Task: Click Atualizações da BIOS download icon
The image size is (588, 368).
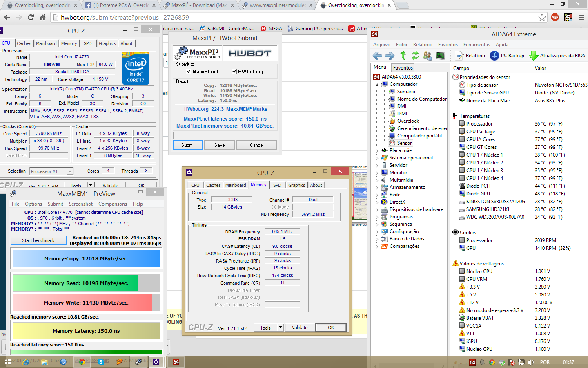Action: 533,56
